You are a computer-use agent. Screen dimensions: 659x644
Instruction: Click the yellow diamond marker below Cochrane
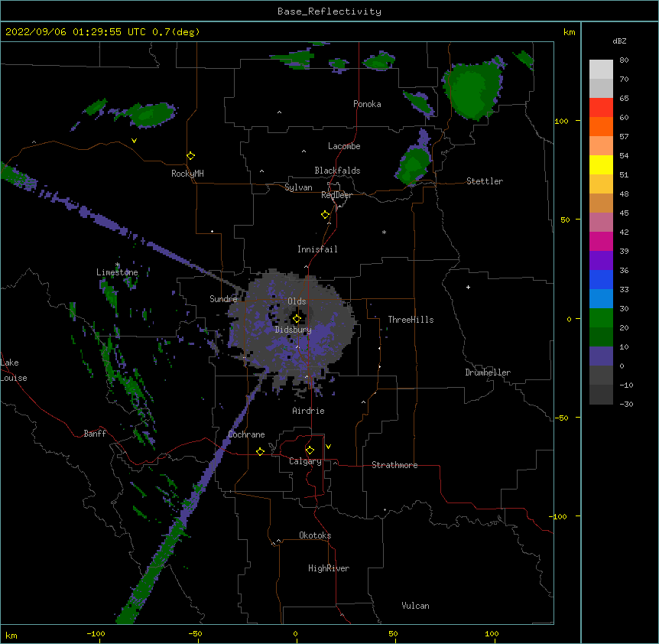point(260,451)
